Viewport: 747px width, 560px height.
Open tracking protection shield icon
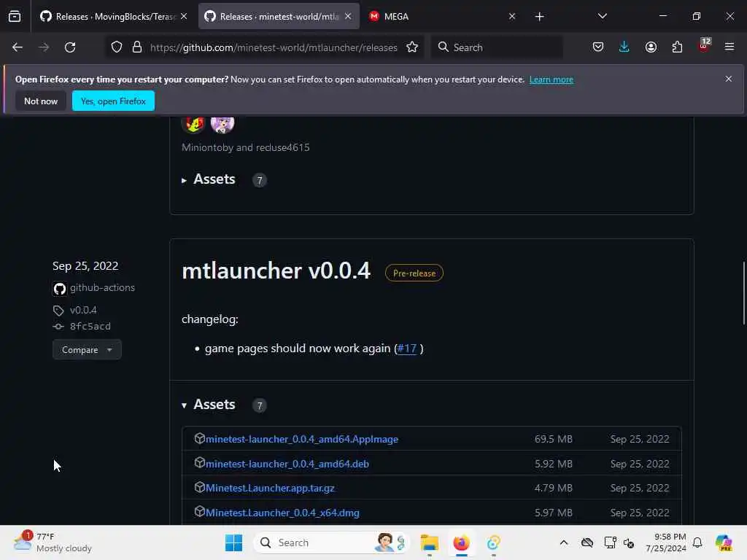[x=117, y=47]
